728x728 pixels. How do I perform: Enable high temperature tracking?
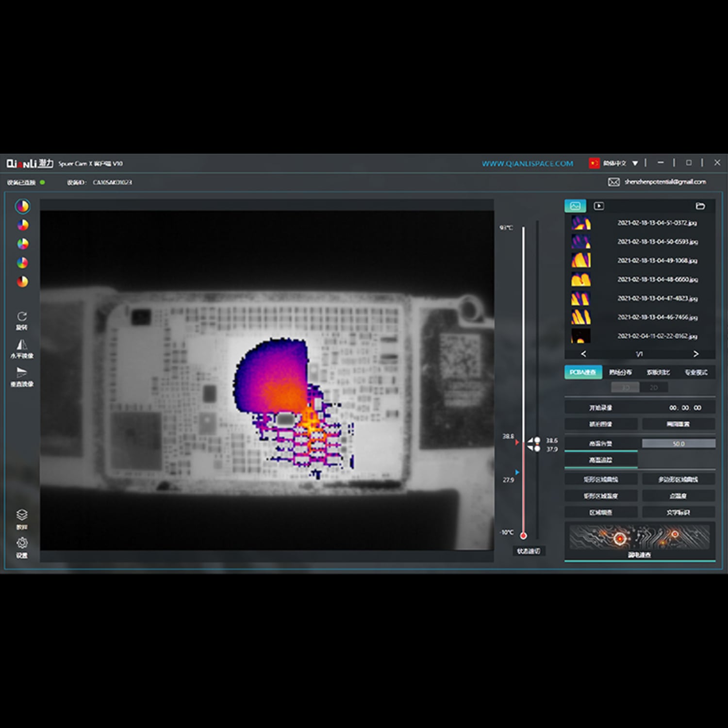(x=600, y=460)
